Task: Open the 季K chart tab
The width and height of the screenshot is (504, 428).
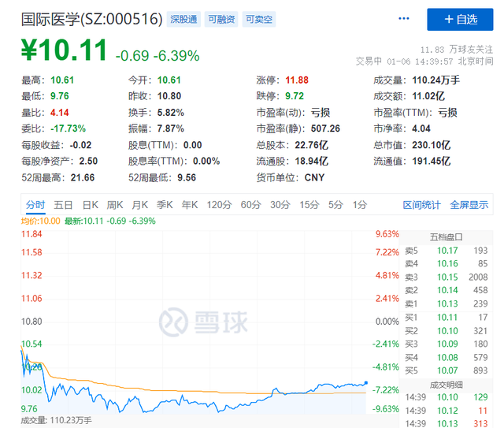Action: point(165,205)
